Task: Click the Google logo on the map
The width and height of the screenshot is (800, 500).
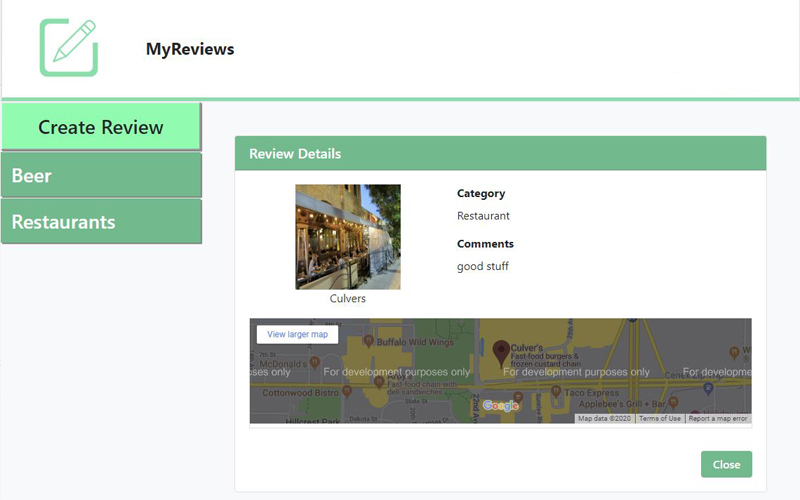Action: (500, 406)
